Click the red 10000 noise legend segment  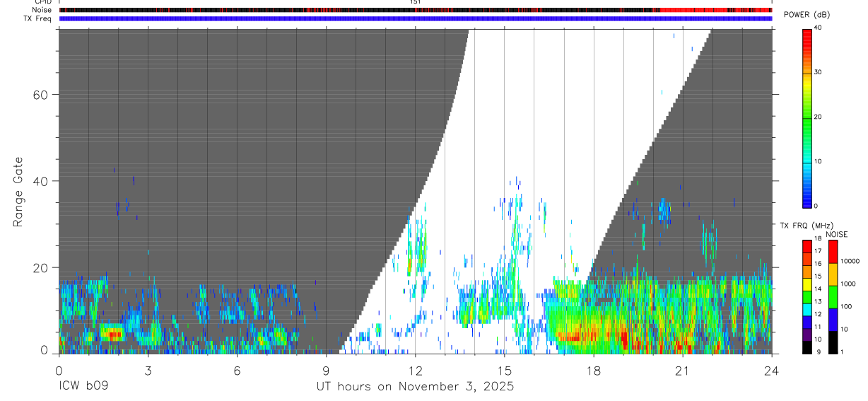(x=833, y=252)
